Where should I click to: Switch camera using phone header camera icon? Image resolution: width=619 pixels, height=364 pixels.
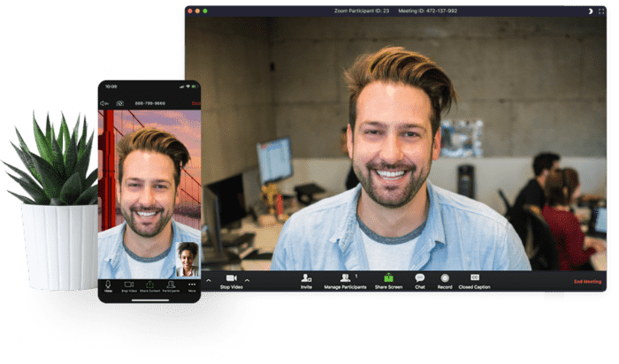click(x=120, y=103)
